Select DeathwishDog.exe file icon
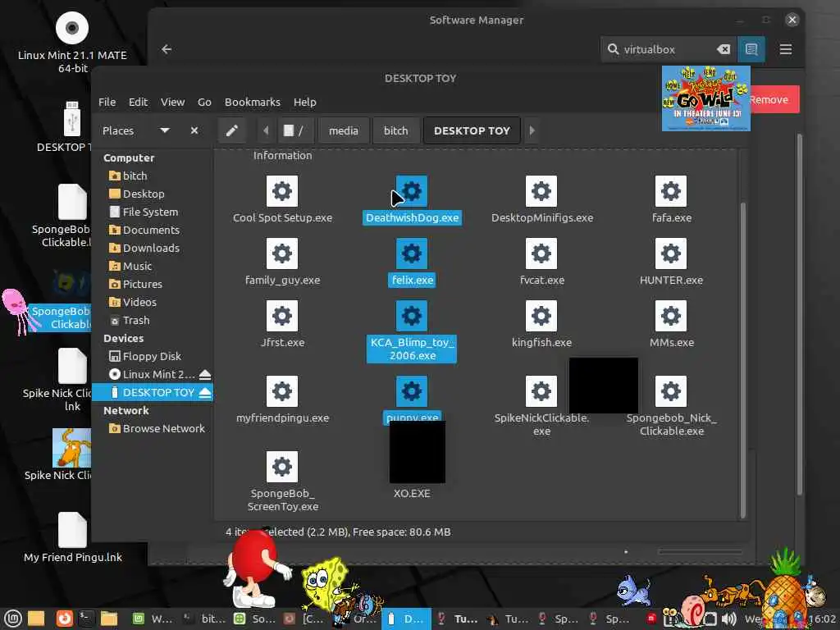The width and height of the screenshot is (840, 630). coord(412,191)
